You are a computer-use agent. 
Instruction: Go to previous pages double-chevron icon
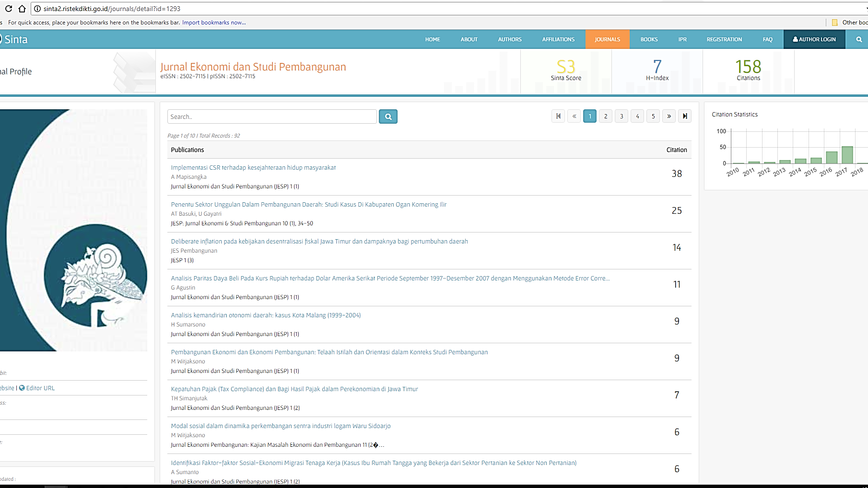tap(574, 116)
